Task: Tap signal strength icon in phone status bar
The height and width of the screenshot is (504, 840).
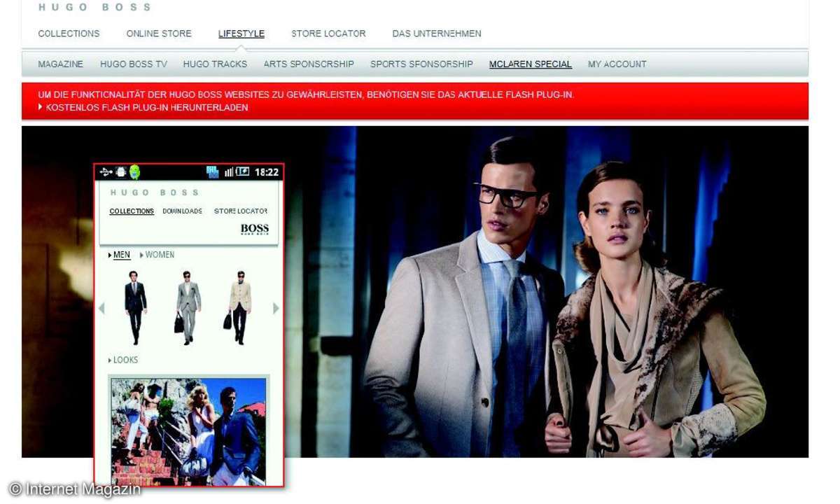Action: (x=228, y=172)
